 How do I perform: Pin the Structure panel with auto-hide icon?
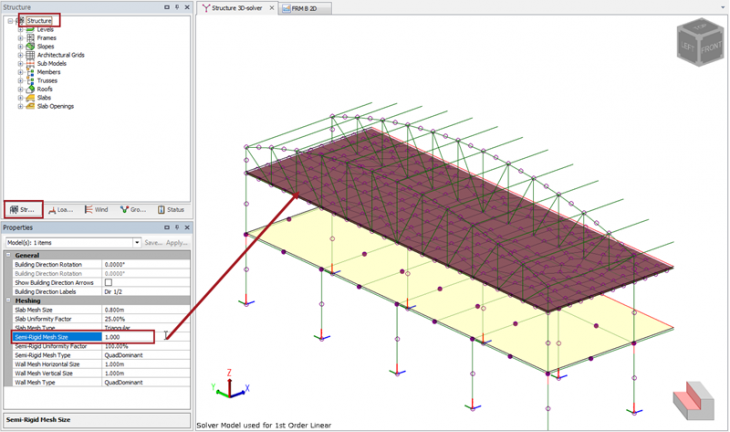coord(177,7)
